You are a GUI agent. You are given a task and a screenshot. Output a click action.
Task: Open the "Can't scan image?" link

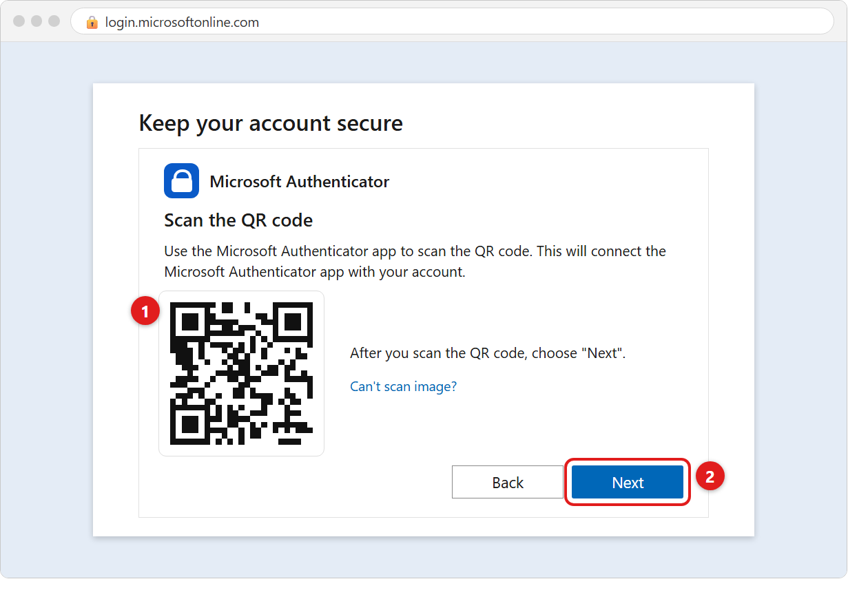click(x=404, y=386)
